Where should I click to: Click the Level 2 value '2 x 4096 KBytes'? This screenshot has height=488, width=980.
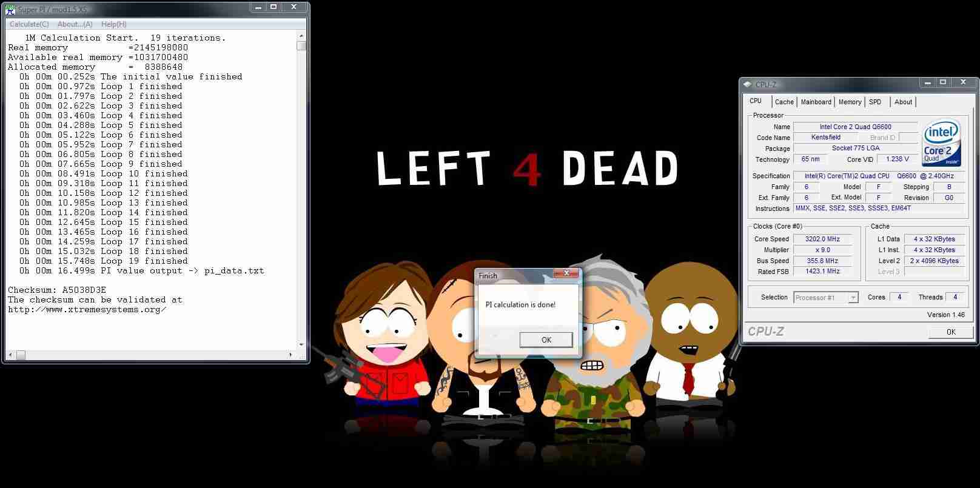coord(934,261)
